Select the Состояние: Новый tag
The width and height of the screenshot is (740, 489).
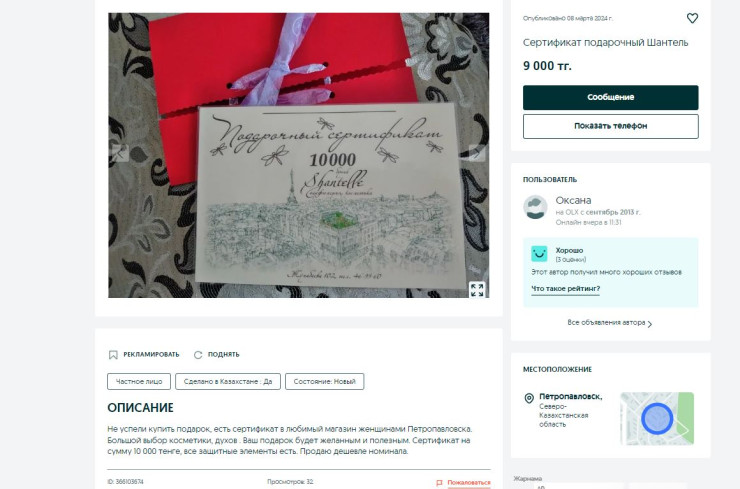pos(324,381)
